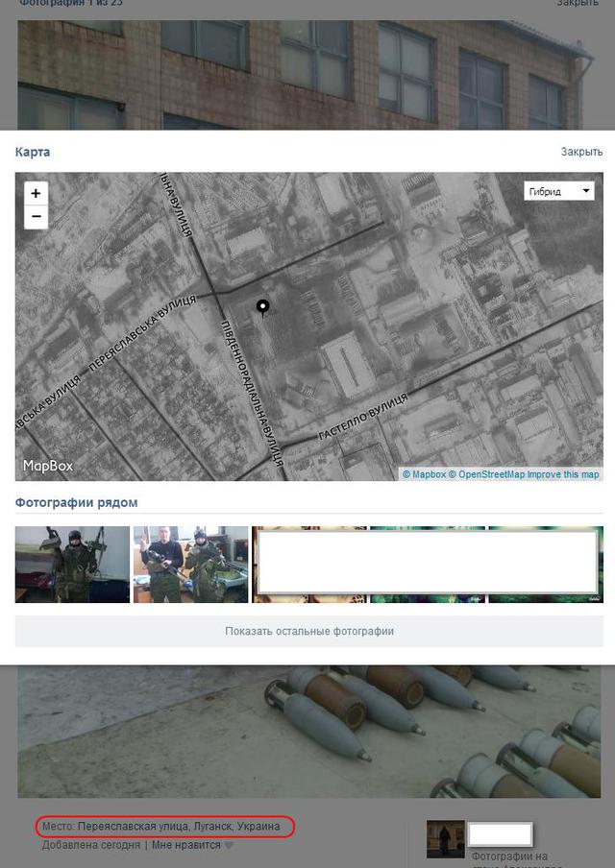Click the Мне нравится like link

coord(186,846)
